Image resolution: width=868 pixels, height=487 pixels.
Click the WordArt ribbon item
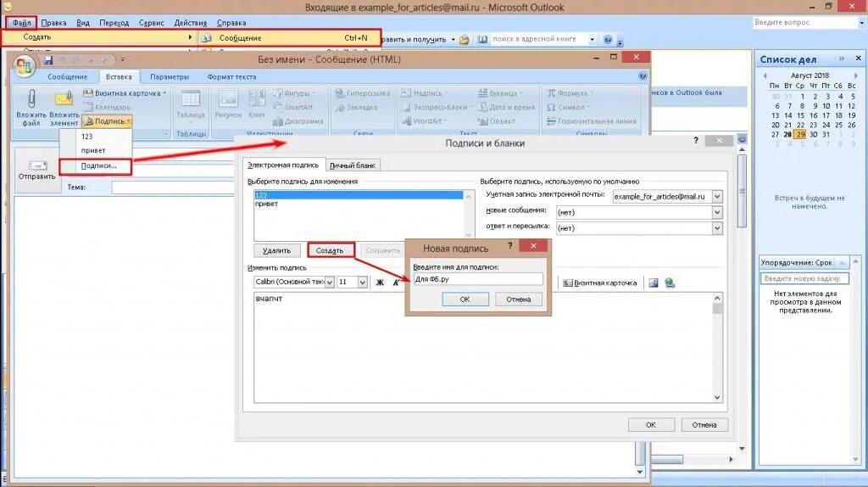click(x=424, y=121)
